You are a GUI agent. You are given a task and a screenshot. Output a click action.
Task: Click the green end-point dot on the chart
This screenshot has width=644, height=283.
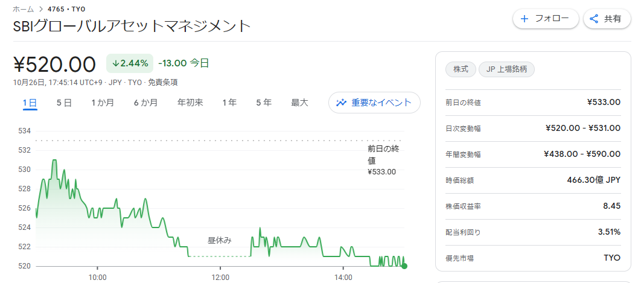(x=404, y=266)
